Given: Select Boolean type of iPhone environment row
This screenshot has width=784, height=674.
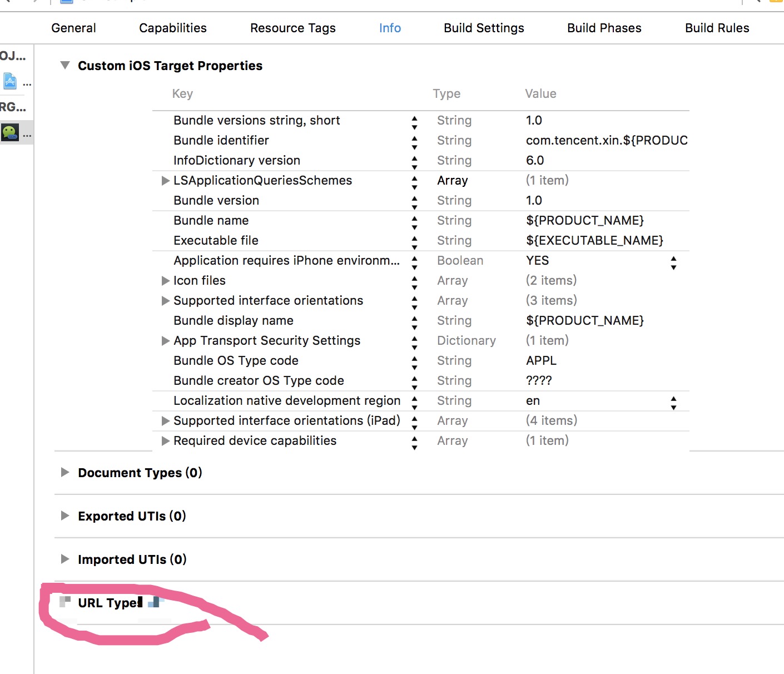Looking at the screenshot, I should point(460,260).
